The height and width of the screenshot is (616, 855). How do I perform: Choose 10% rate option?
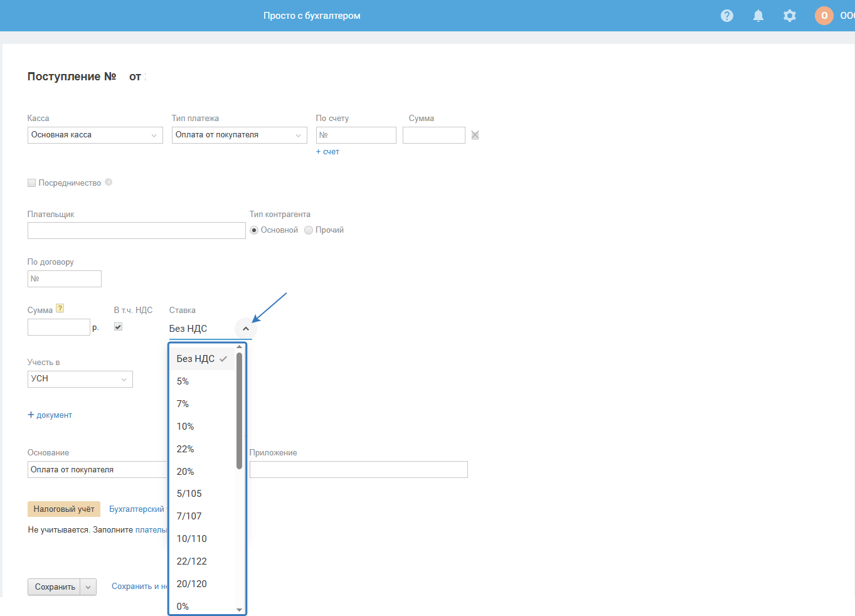(202, 427)
